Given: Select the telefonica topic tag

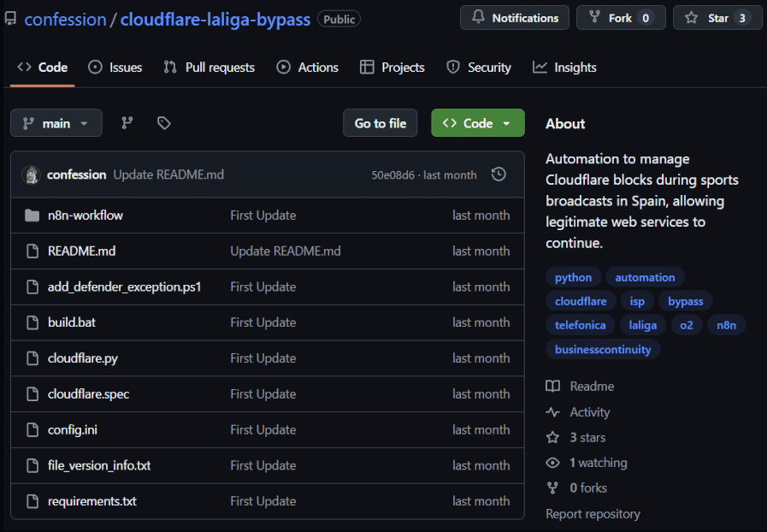Looking at the screenshot, I should point(580,326).
